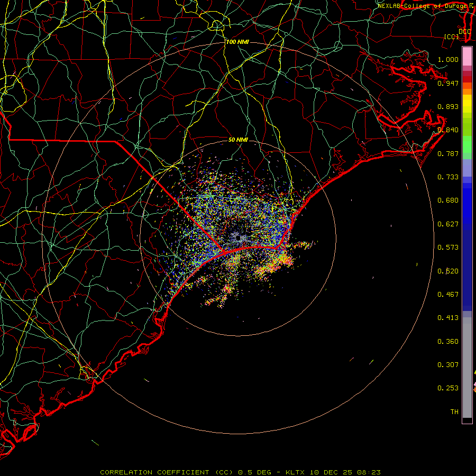Screen dimensions: 476x476
Task: Pick the pink swatch at top of color bar
Action: (x=467, y=56)
